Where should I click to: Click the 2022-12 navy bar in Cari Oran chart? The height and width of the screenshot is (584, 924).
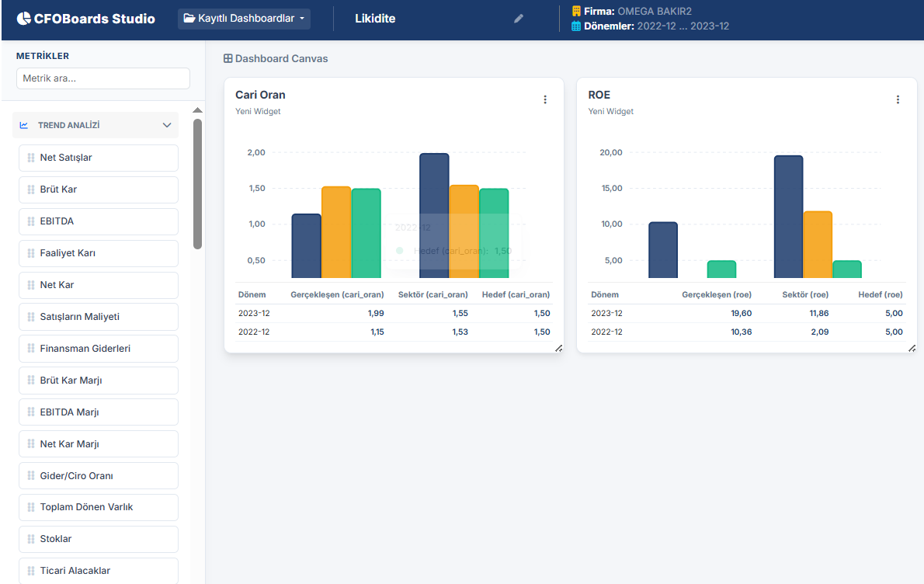(x=307, y=245)
